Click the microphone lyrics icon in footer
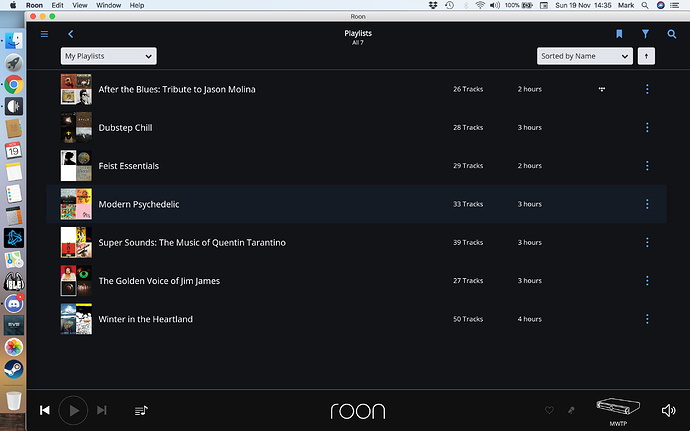Image resolution: width=690 pixels, height=431 pixels. pos(571,410)
